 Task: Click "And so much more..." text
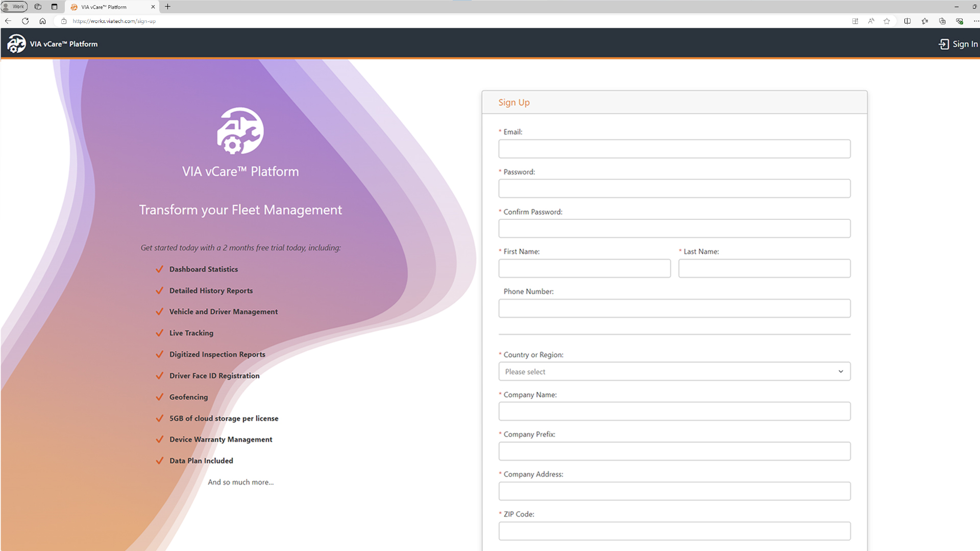coord(240,482)
